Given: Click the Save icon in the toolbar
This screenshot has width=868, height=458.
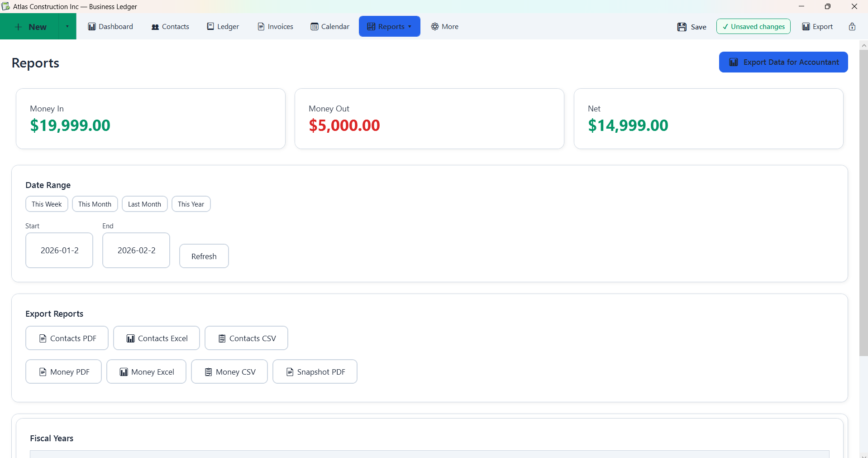Looking at the screenshot, I should pos(682,27).
